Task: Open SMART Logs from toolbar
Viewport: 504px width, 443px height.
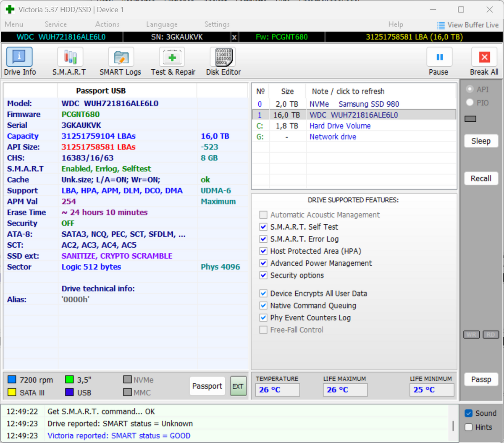Action: pos(121,62)
